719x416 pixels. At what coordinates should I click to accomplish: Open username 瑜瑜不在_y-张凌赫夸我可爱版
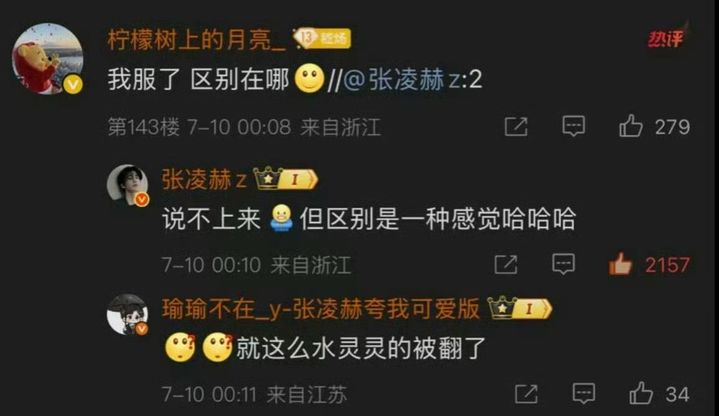coord(321,309)
